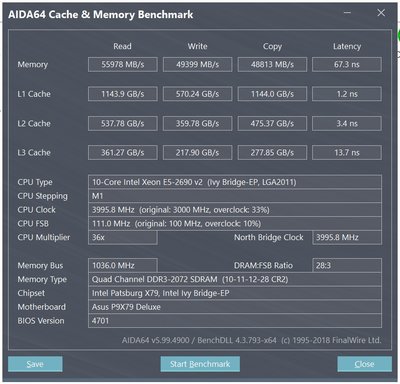
Task: Click the Memory Latency 67.3 ns box
Action: [x=347, y=64]
